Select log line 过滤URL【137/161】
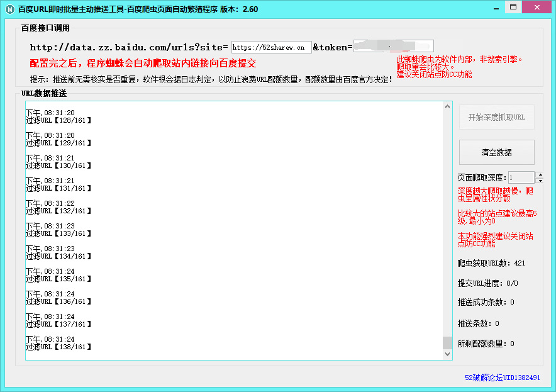The height and width of the screenshot is (392, 556). click(58, 324)
